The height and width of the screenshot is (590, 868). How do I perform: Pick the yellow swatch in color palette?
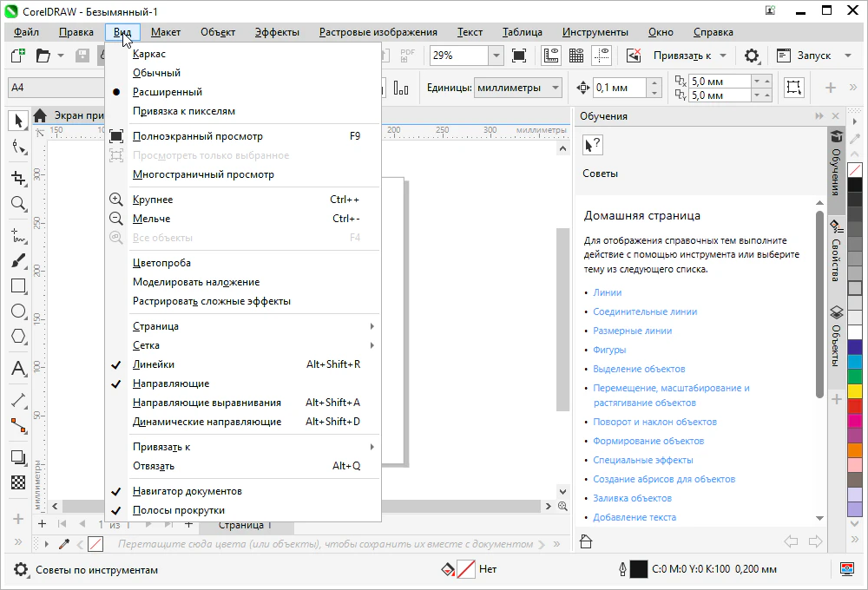tap(855, 392)
